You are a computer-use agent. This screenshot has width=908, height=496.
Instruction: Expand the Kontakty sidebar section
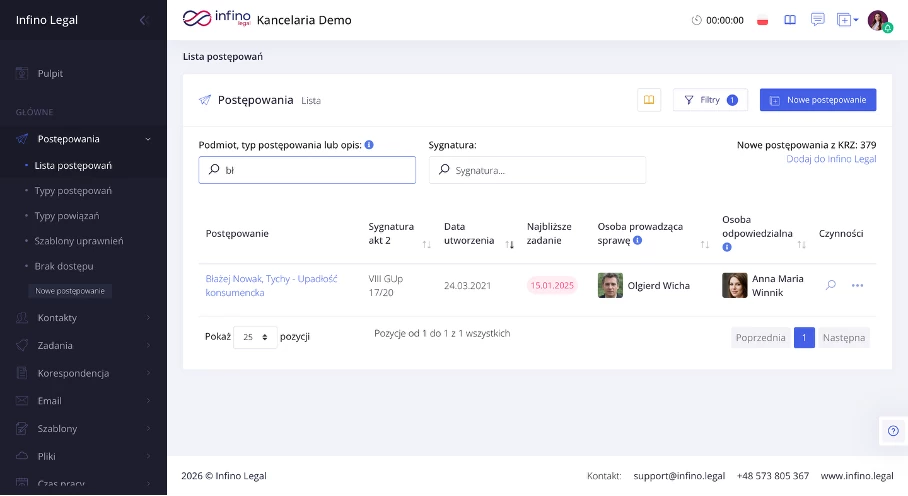point(83,318)
